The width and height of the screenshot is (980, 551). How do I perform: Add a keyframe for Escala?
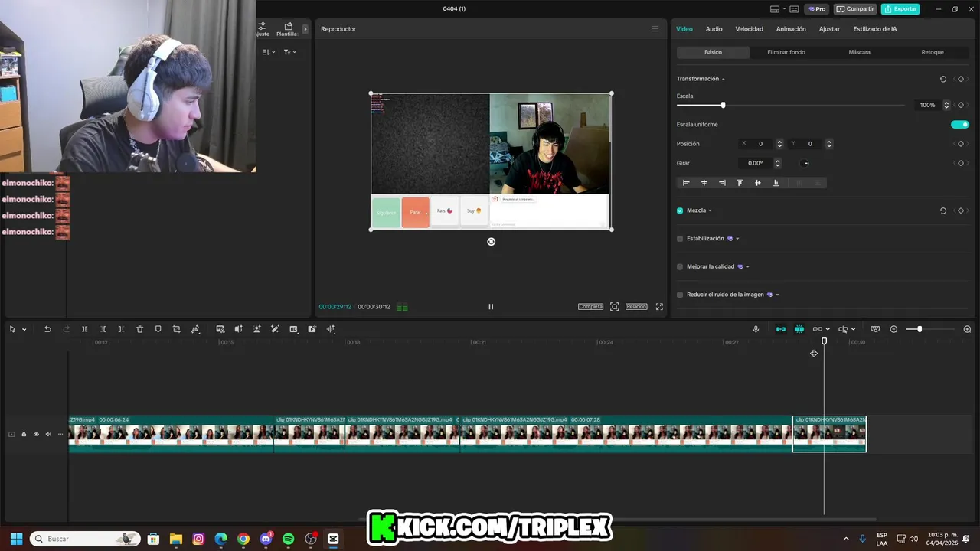(961, 105)
